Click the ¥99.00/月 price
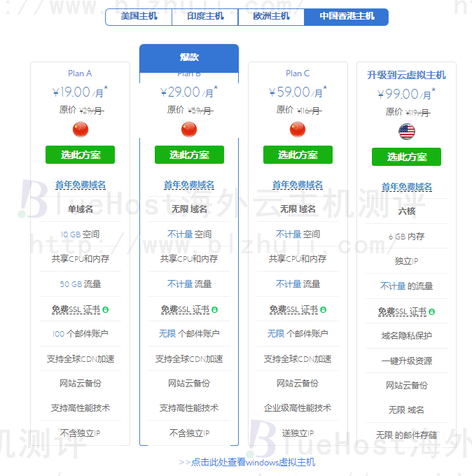This screenshot has width=472, height=476. (406, 94)
